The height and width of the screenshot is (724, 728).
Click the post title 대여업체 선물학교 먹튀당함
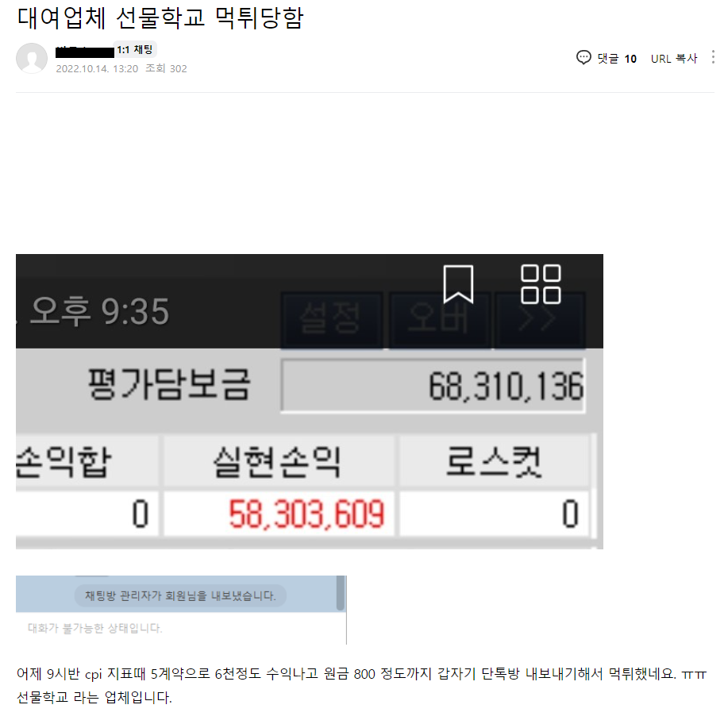tap(160, 18)
